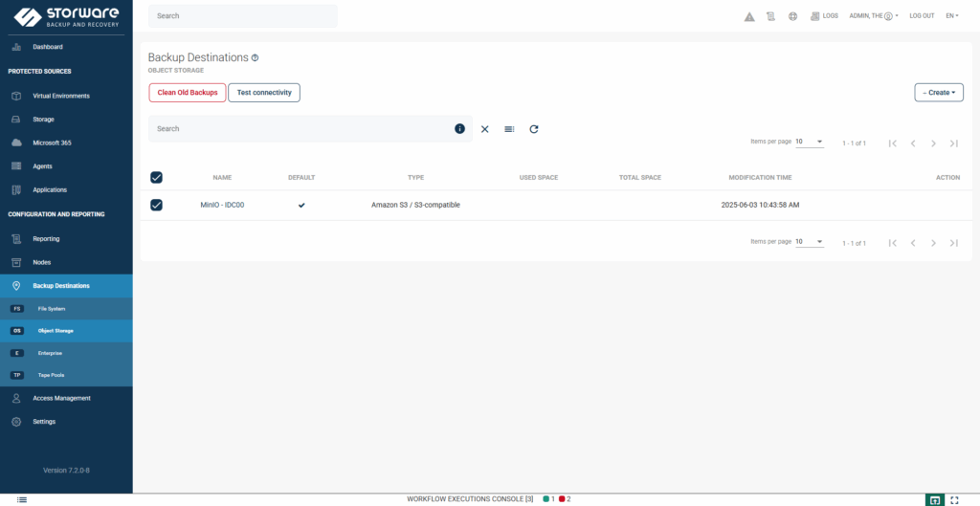Refresh the backup destinations list
The height and width of the screenshot is (506, 980).
pyautogui.click(x=534, y=129)
